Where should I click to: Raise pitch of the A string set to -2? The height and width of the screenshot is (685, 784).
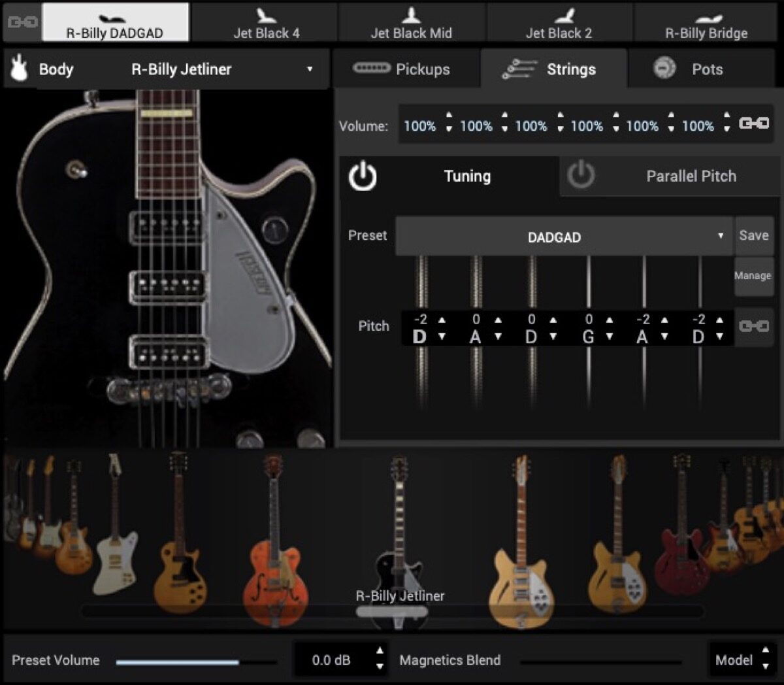pos(664,320)
